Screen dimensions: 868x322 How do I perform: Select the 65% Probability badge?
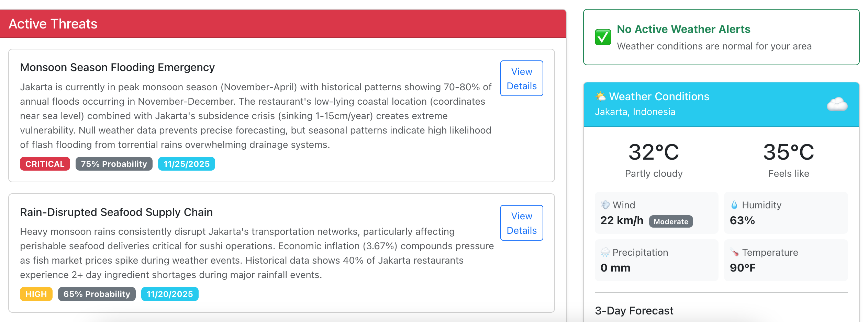coord(97,294)
